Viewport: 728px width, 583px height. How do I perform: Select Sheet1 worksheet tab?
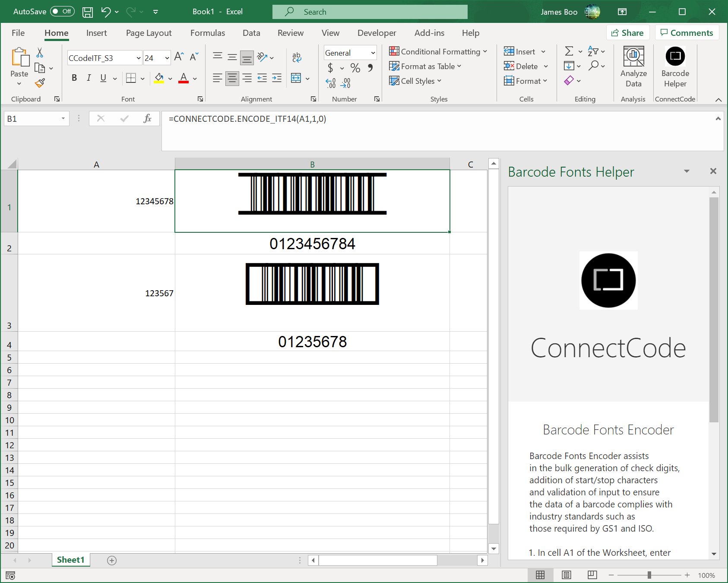(x=71, y=560)
